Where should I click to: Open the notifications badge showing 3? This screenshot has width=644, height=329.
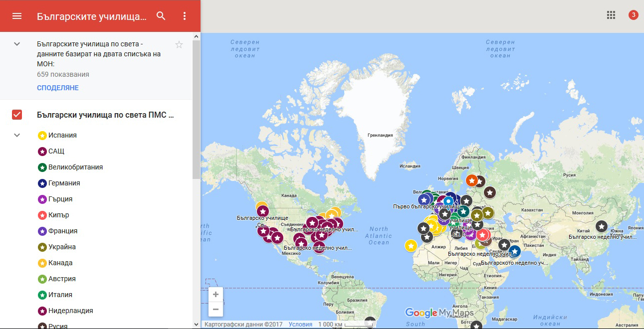[633, 15]
